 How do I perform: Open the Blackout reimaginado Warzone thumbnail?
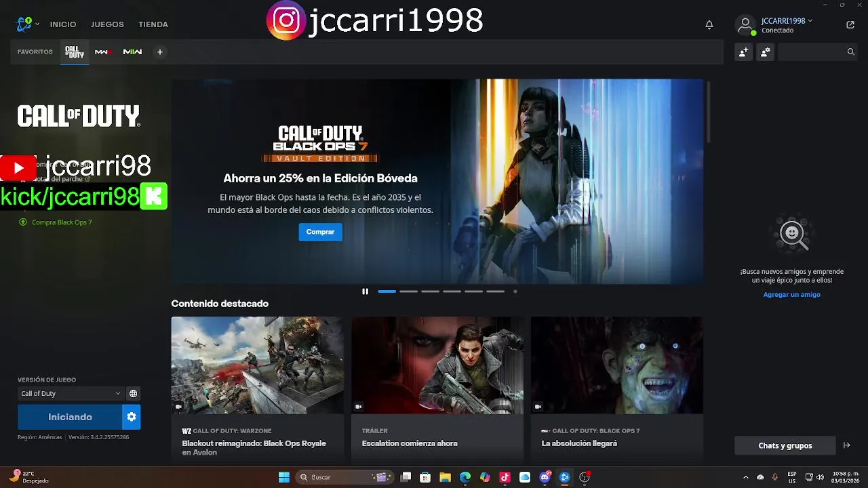coord(257,365)
